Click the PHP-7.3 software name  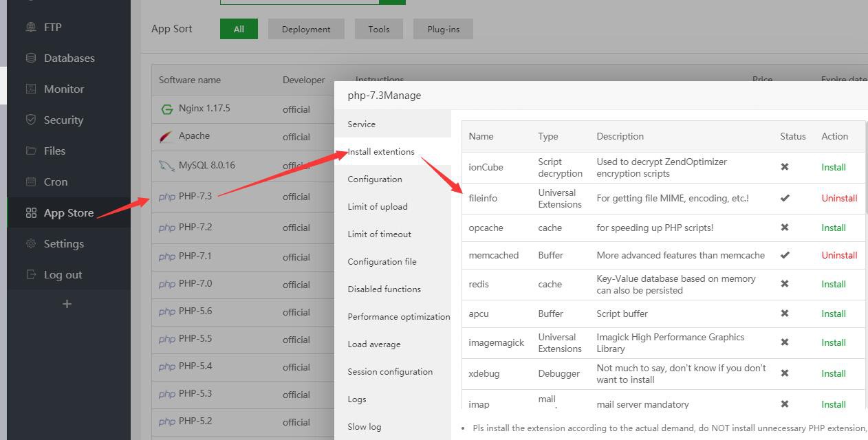tap(195, 196)
